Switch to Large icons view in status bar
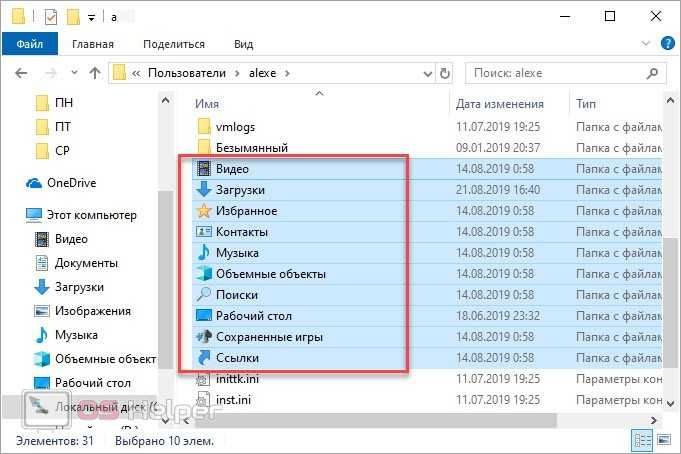681x454 pixels. point(664,440)
